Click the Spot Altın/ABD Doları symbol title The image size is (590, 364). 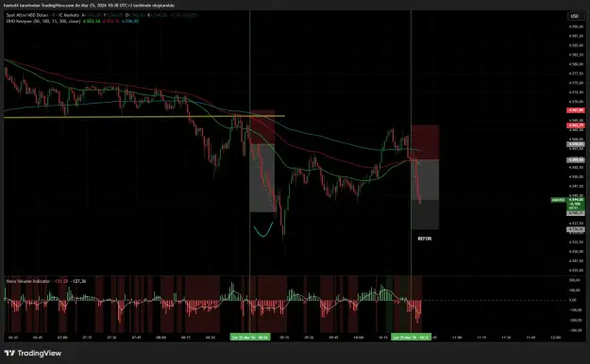(42, 15)
